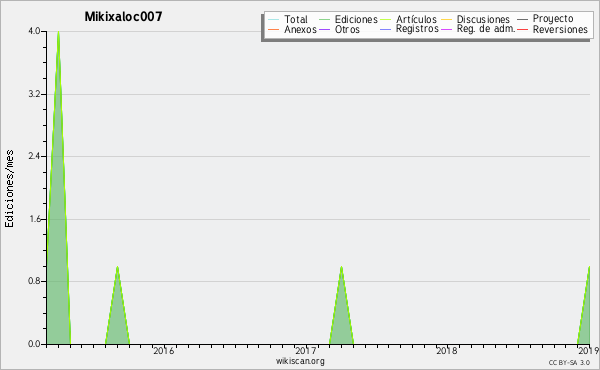The height and width of the screenshot is (370, 600).
Task: Click the cyan Total legend line swatch
Action: click(274, 20)
